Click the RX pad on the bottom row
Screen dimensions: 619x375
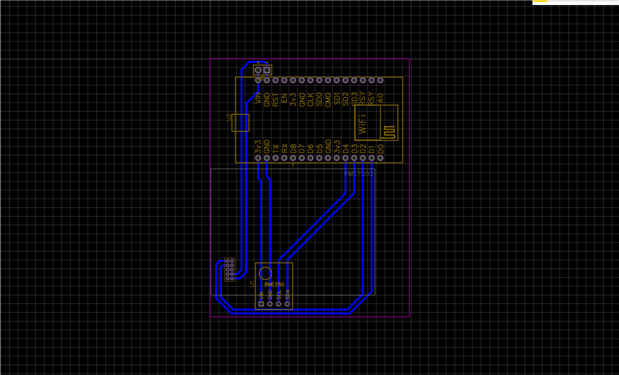(x=284, y=158)
